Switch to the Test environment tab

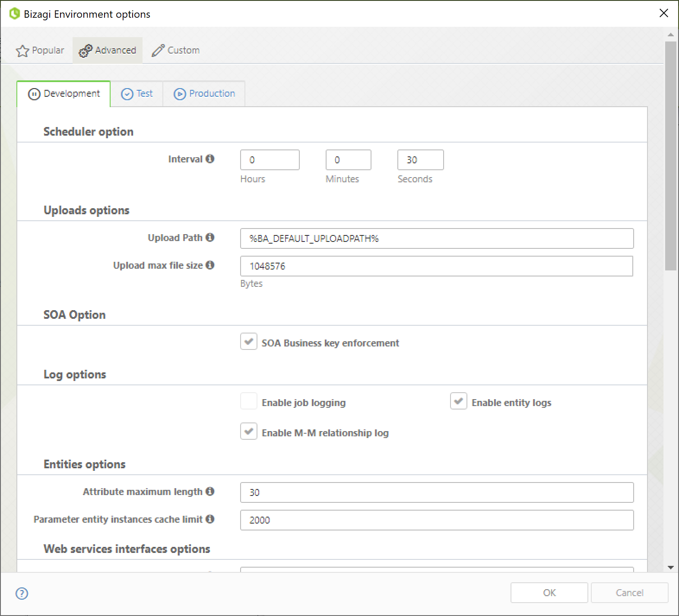tap(137, 94)
